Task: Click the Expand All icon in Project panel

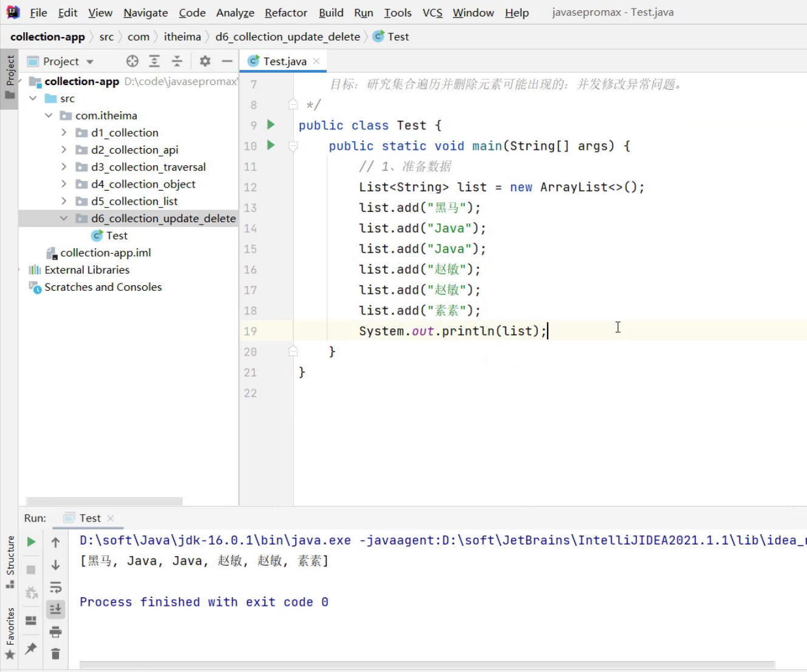Action: [154, 61]
